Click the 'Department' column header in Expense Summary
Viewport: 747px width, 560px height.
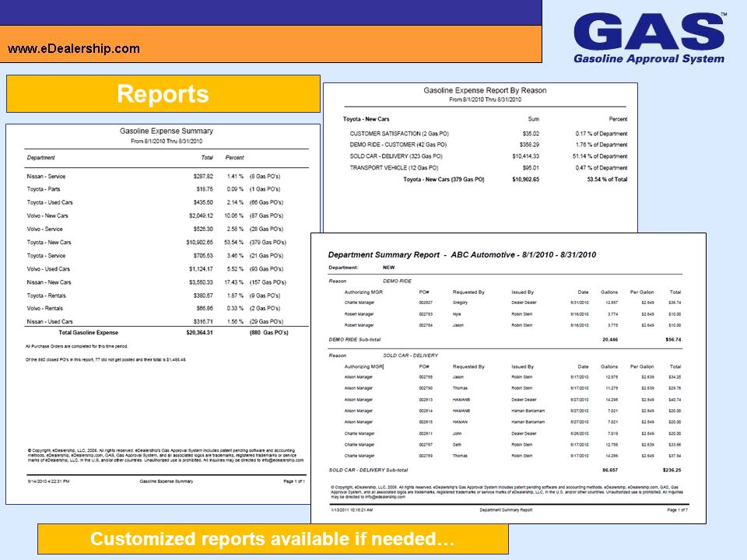tap(41, 158)
